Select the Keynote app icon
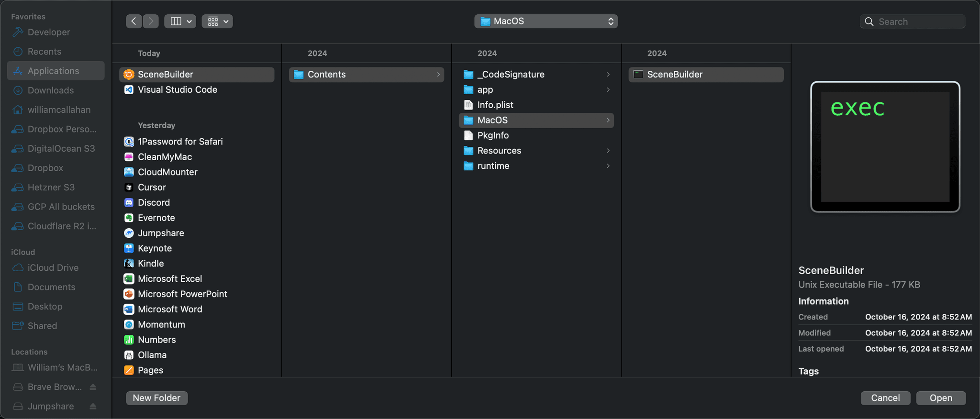The width and height of the screenshot is (980, 419). click(129, 249)
